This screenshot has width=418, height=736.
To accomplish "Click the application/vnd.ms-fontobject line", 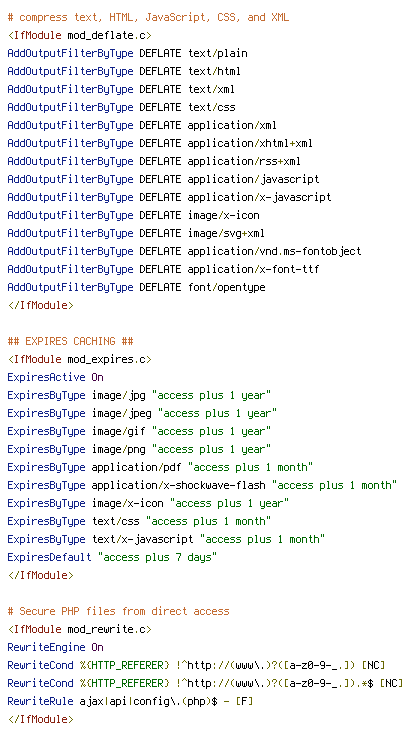I will (x=184, y=252).
